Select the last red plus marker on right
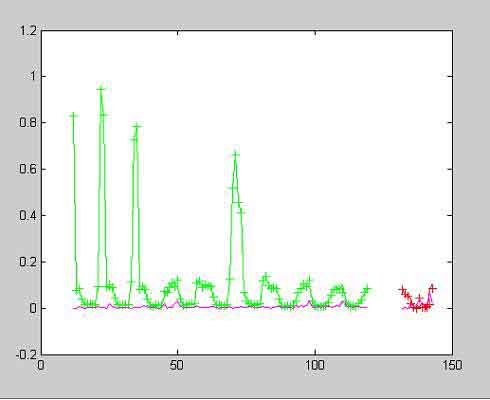 pos(432,288)
